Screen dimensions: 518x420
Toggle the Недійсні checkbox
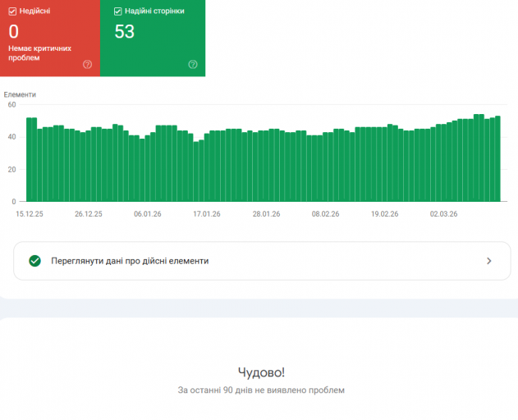(x=12, y=11)
